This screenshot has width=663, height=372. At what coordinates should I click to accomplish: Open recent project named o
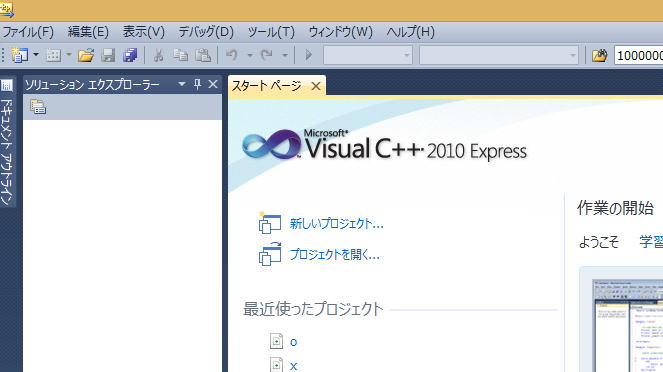(x=293, y=342)
